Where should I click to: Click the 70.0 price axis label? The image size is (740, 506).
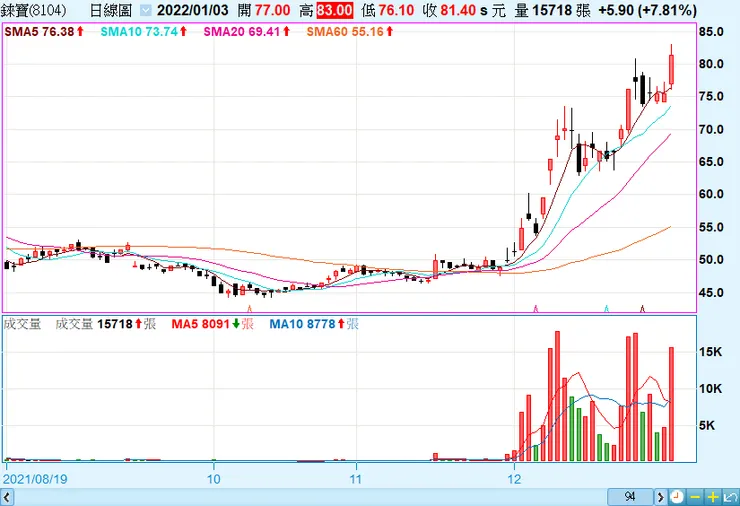pos(711,129)
